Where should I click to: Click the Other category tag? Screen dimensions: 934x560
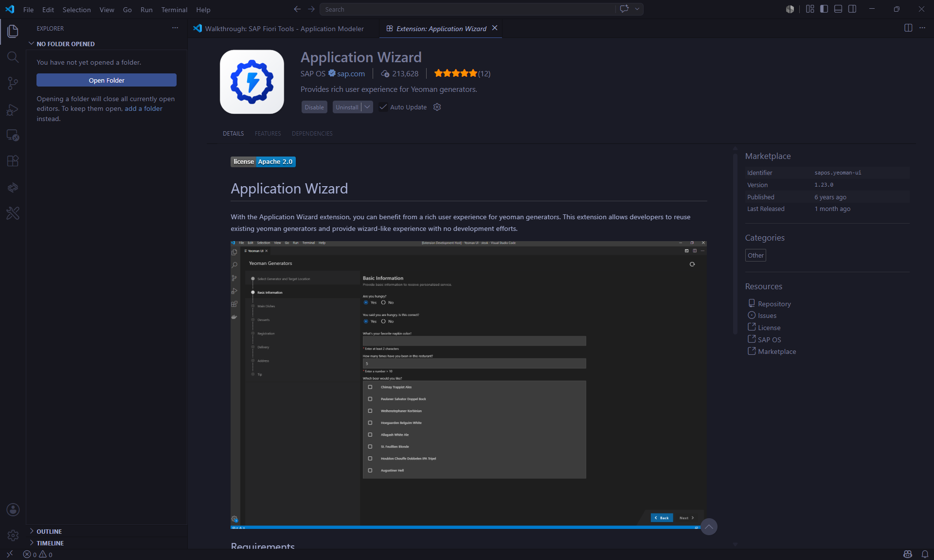click(x=755, y=255)
